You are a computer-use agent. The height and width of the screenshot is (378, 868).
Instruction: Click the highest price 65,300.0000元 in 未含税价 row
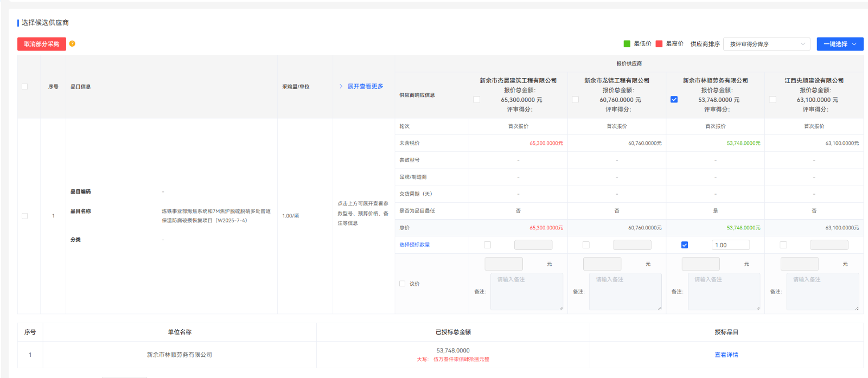click(x=546, y=143)
